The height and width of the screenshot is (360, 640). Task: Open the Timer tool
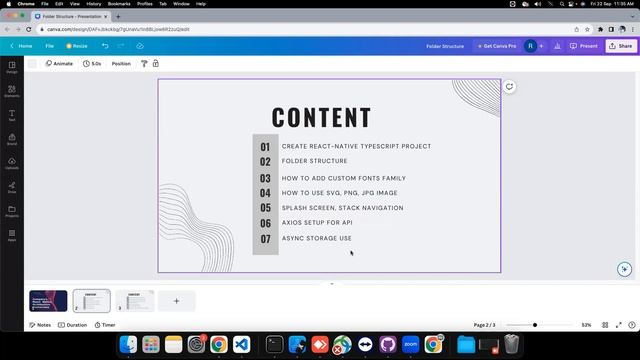coord(105,325)
